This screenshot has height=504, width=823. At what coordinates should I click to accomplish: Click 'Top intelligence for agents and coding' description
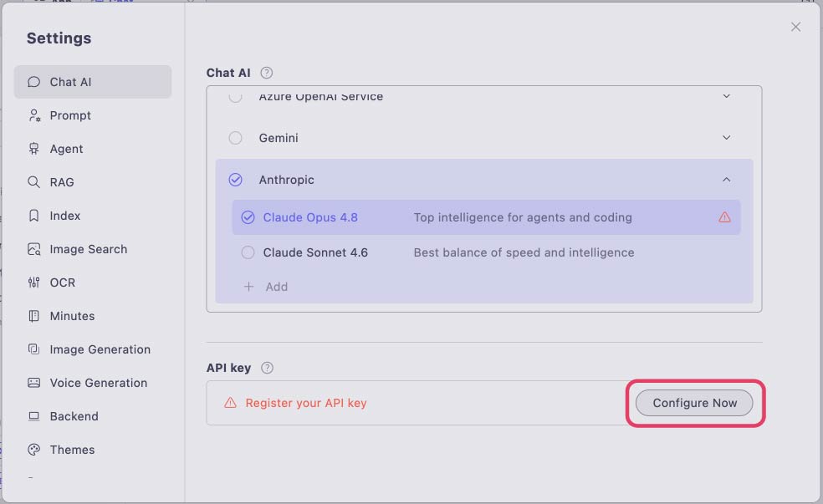click(523, 217)
